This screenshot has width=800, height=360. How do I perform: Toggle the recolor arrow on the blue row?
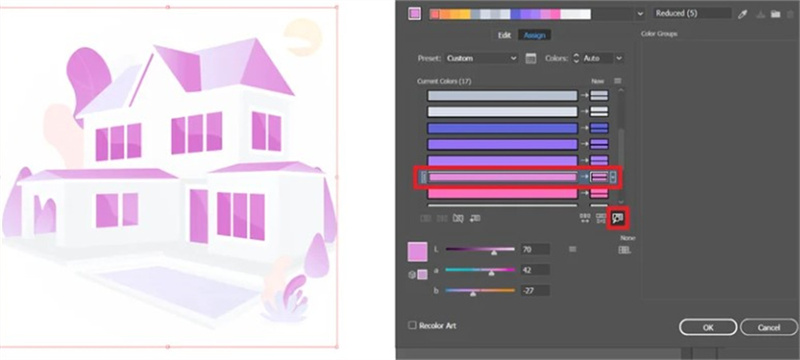584,128
